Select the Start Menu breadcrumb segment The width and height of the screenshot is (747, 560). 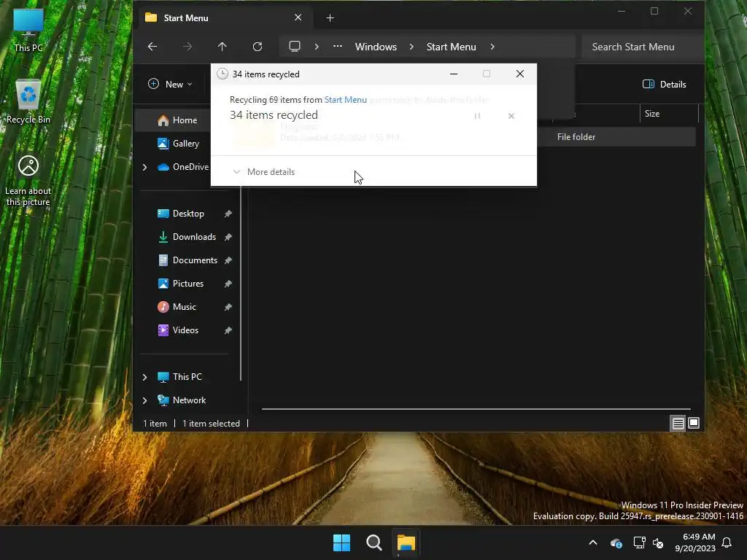point(451,47)
